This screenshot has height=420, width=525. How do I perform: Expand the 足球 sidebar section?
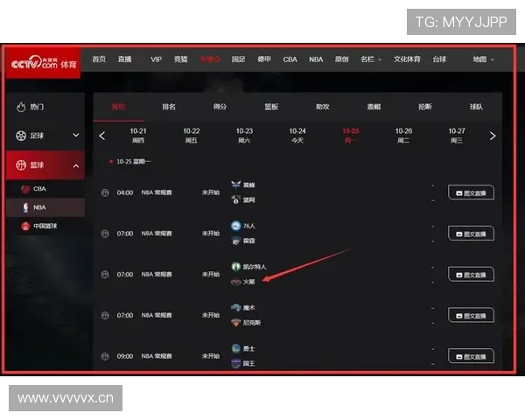pyautogui.click(x=76, y=136)
